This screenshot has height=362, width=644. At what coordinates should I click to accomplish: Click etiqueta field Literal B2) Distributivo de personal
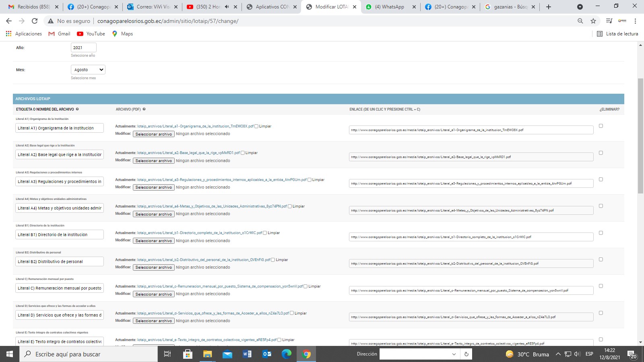(60, 261)
